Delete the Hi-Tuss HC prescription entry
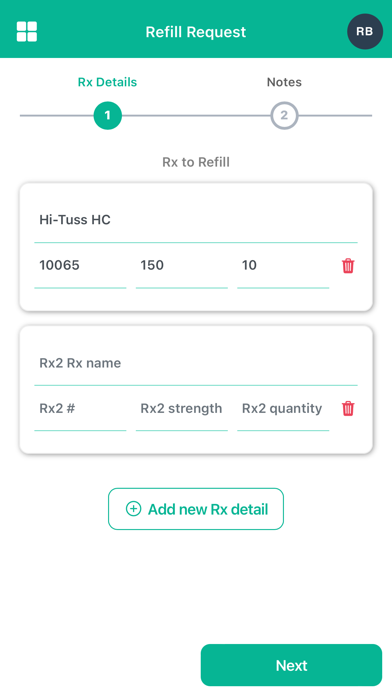 point(348,265)
